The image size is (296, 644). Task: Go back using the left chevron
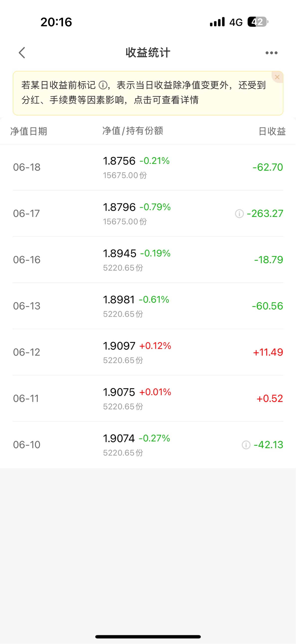tap(22, 53)
